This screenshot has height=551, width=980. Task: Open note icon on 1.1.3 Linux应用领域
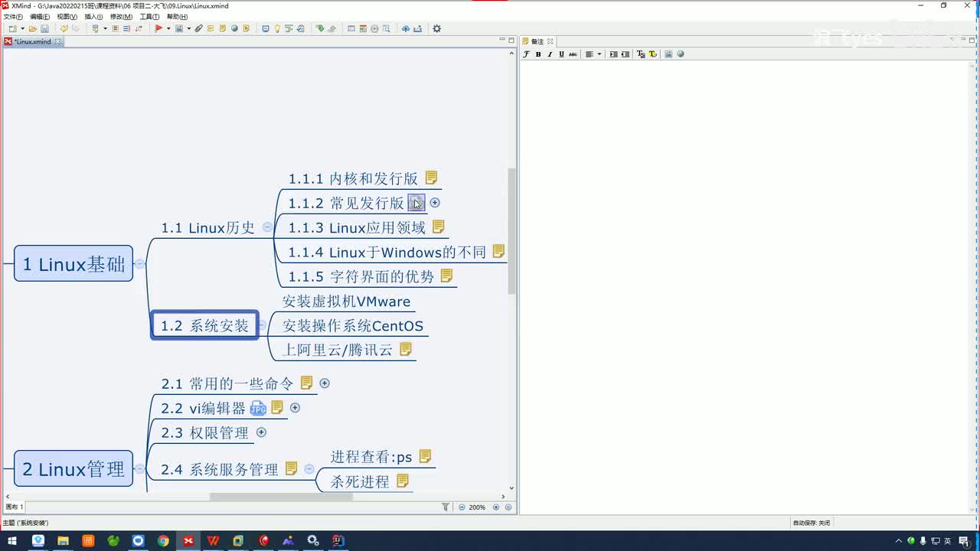438,227
